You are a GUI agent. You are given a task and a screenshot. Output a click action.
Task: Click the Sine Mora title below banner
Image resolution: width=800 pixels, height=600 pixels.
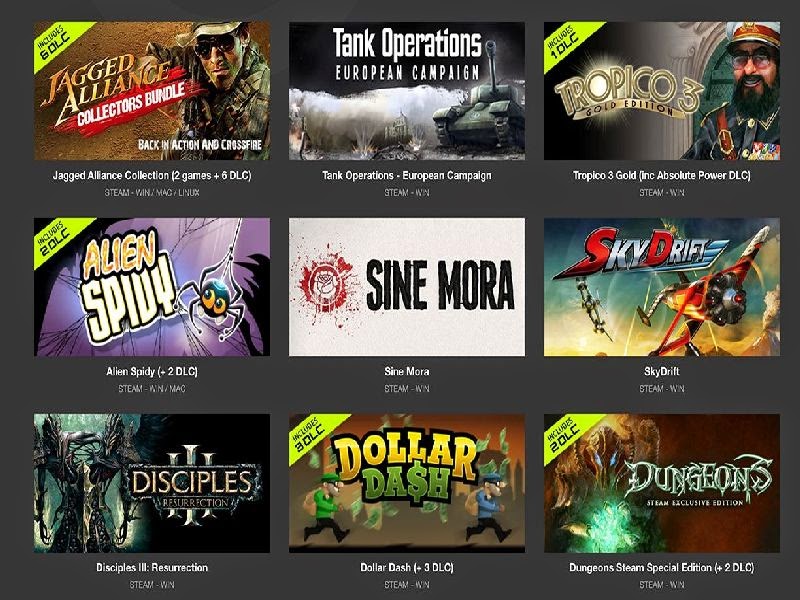pyautogui.click(x=407, y=371)
